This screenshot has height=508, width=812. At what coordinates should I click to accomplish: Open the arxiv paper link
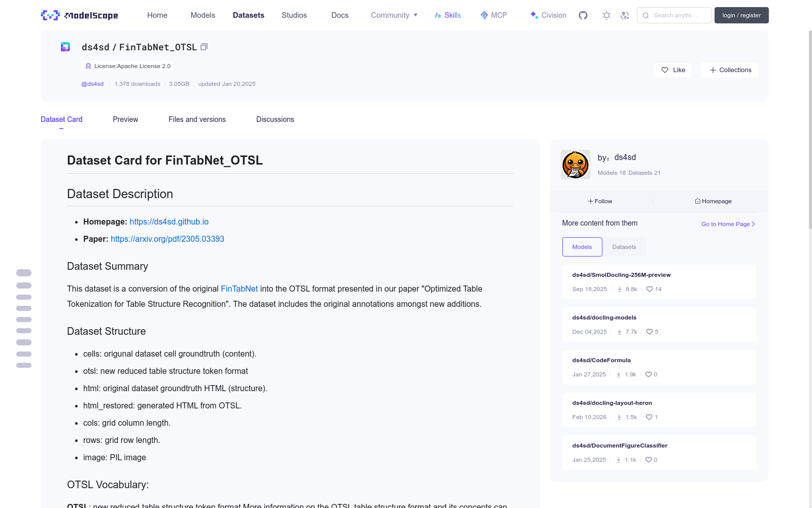tap(167, 239)
